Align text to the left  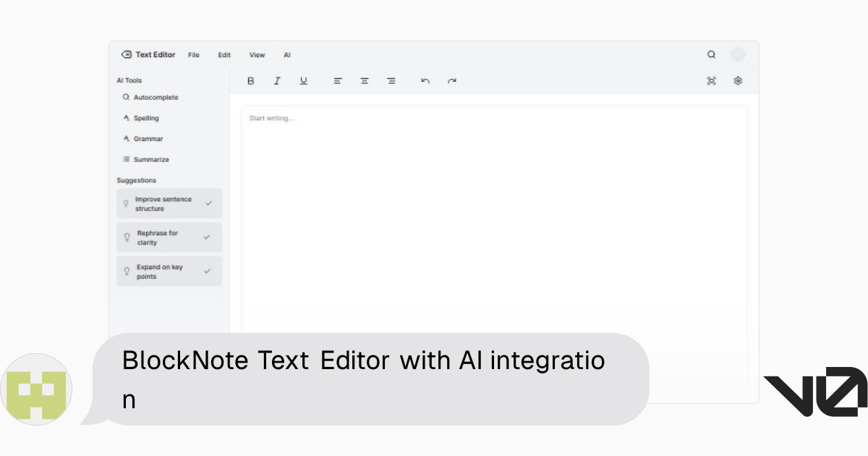[x=338, y=81]
